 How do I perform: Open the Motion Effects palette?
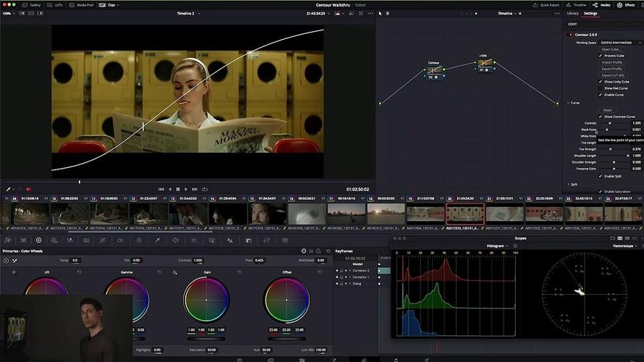pos(86,240)
